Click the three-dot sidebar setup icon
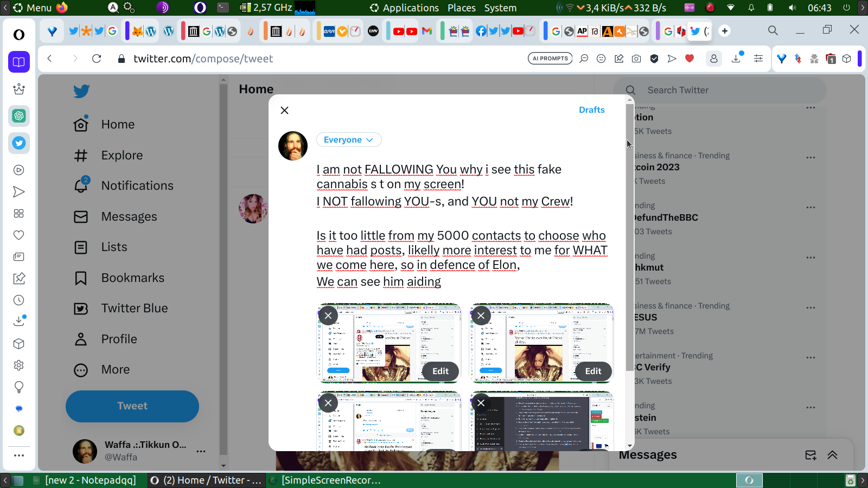Screen dimensions: 868x488 [19, 455]
